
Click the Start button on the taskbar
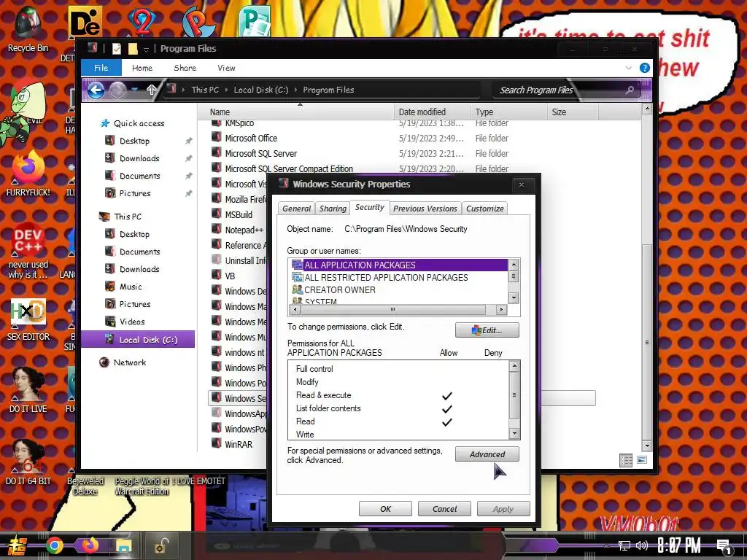pos(16,546)
